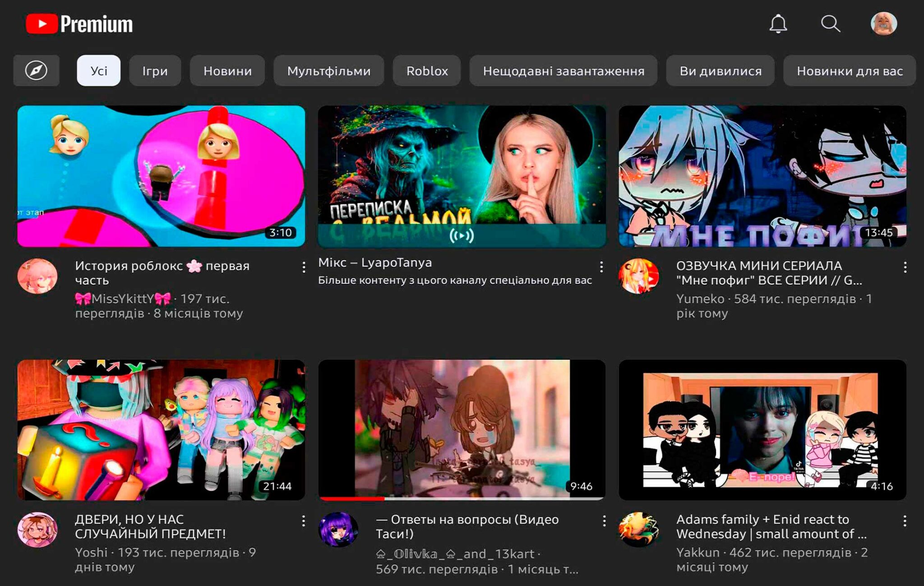Screen dimensions: 924x586
Task: Switch to the Roblox filter chip
Action: (427, 70)
